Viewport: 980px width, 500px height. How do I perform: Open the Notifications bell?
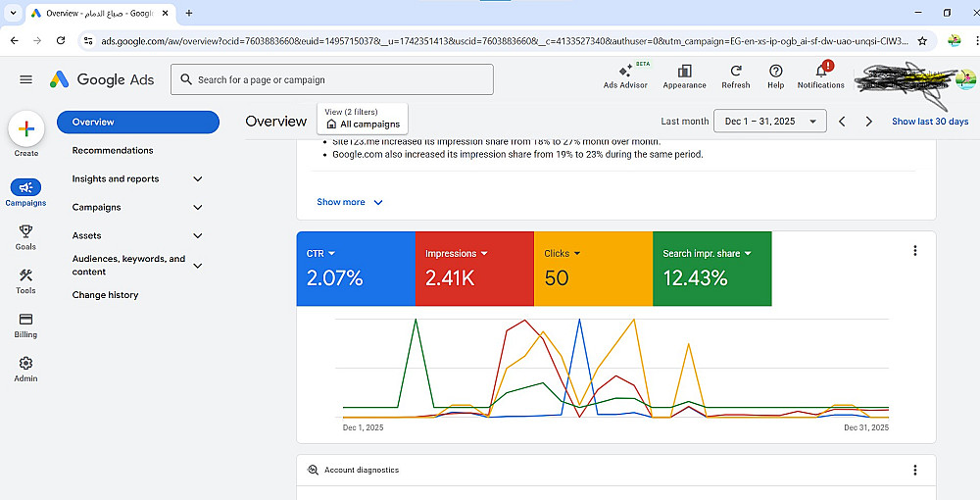click(x=821, y=72)
